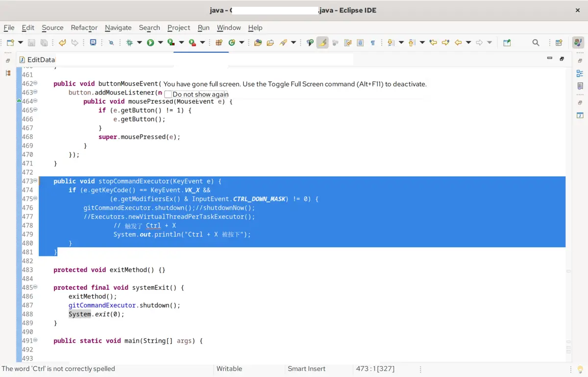Image resolution: width=588 pixels, height=377 pixels.
Task: Select the EditData editor tab
Action: [x=37, y=60]
